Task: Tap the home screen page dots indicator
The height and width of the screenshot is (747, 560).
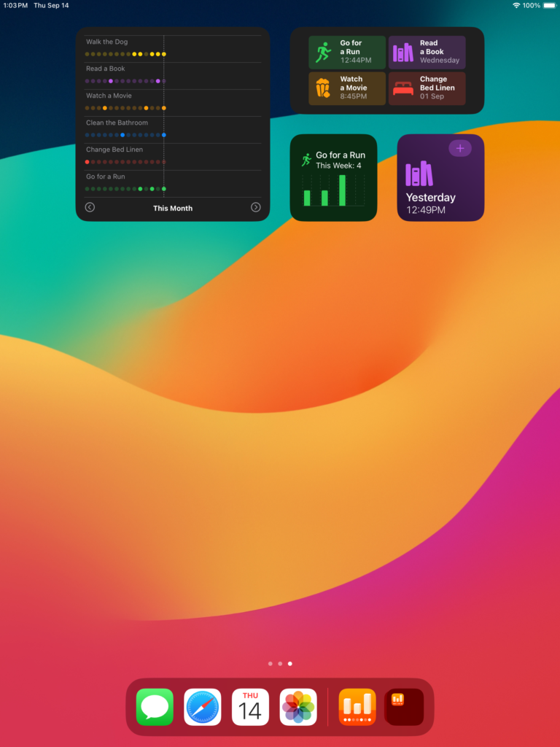Action: (x=280, y=663)
